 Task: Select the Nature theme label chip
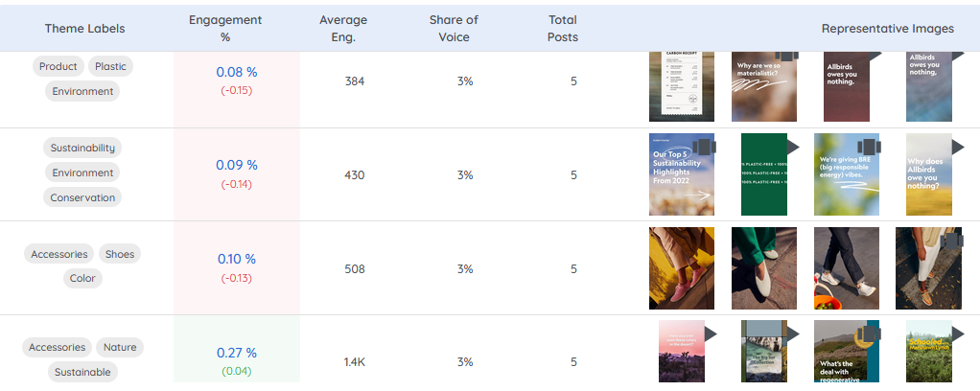tap(119, 347)
